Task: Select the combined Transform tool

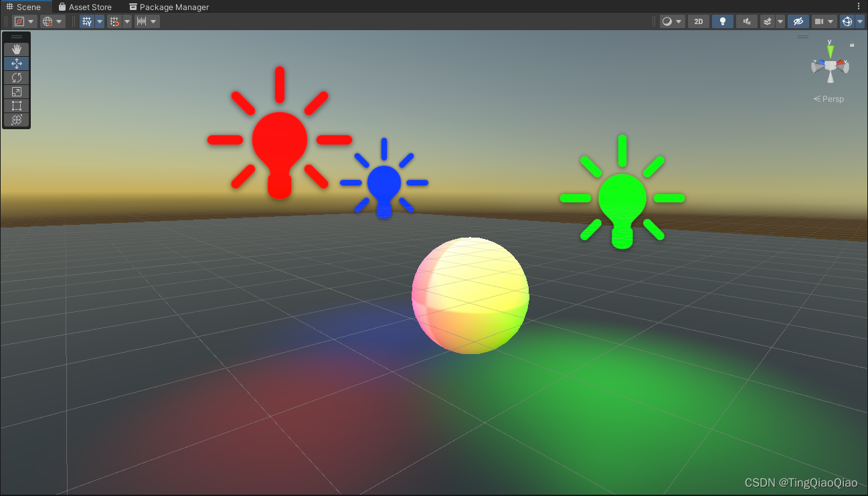Action: pyautogui.click(x=16, y=120)
